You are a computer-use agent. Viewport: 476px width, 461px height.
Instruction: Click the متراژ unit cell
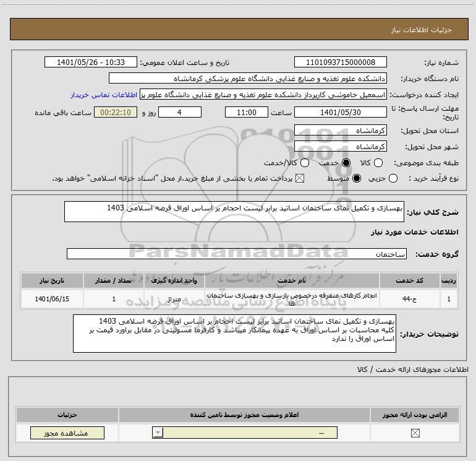174,299
